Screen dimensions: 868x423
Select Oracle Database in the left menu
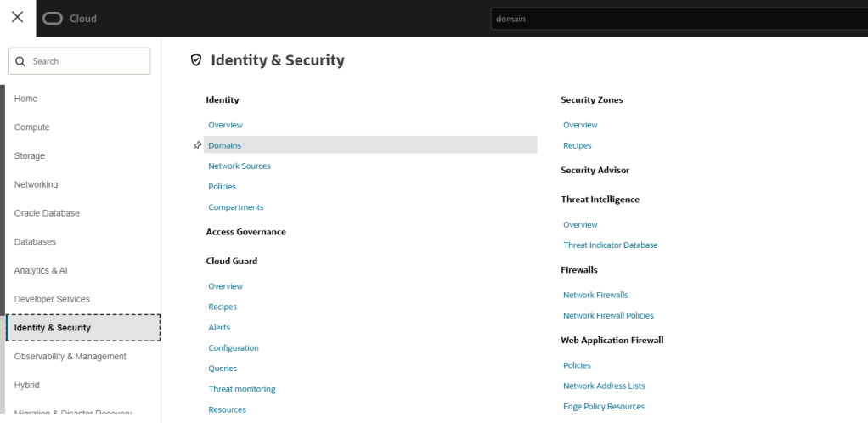47,213
